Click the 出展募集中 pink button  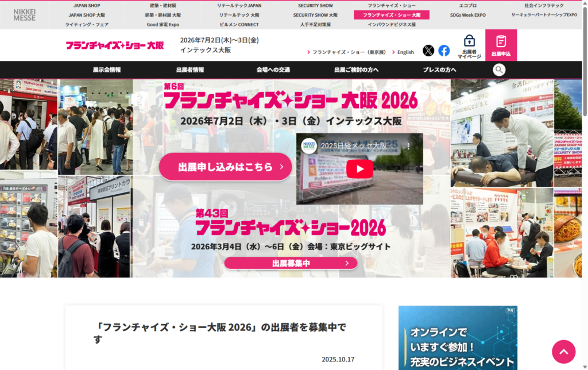291,263
